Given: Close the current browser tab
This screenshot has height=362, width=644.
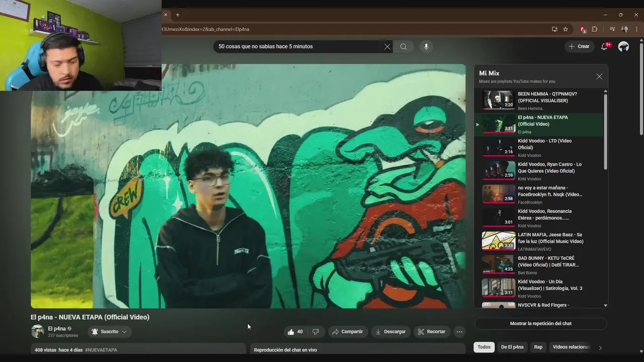Looking at the screenshot, I should [166, 15].
